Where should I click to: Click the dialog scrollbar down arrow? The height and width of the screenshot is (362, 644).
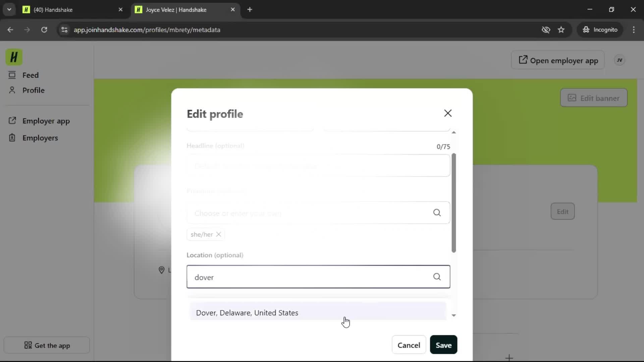click(453, 315)
